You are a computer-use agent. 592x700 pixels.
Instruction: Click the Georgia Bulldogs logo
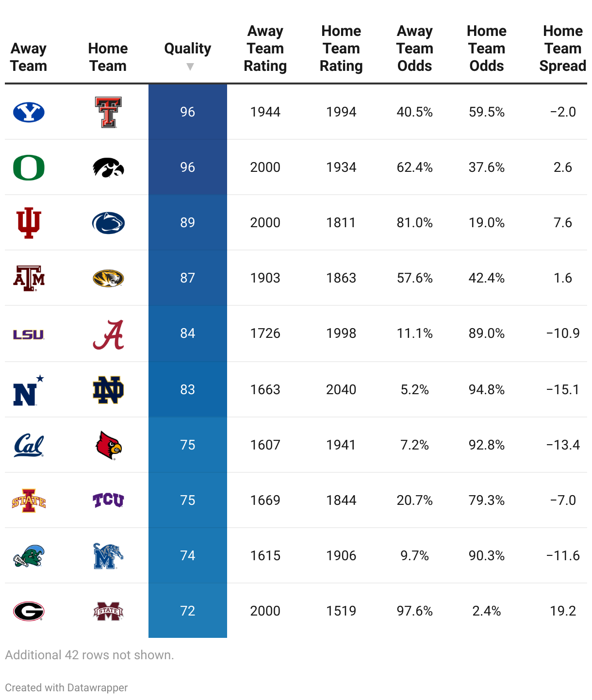coord(29,611)
